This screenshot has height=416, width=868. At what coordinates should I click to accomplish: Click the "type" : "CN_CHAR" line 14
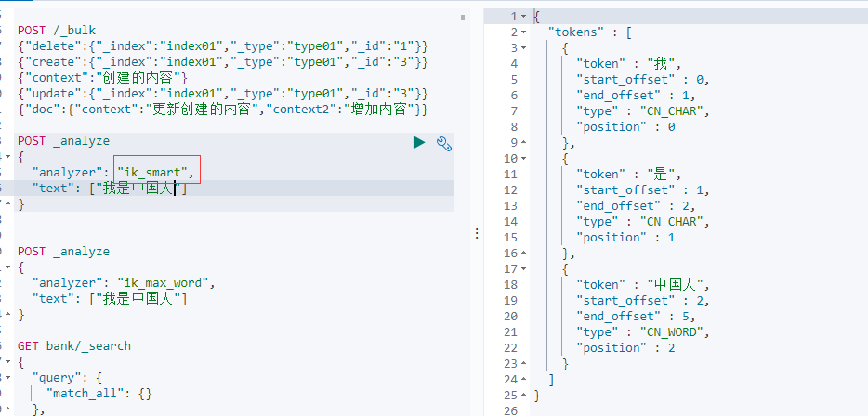[x=642, y=221]
